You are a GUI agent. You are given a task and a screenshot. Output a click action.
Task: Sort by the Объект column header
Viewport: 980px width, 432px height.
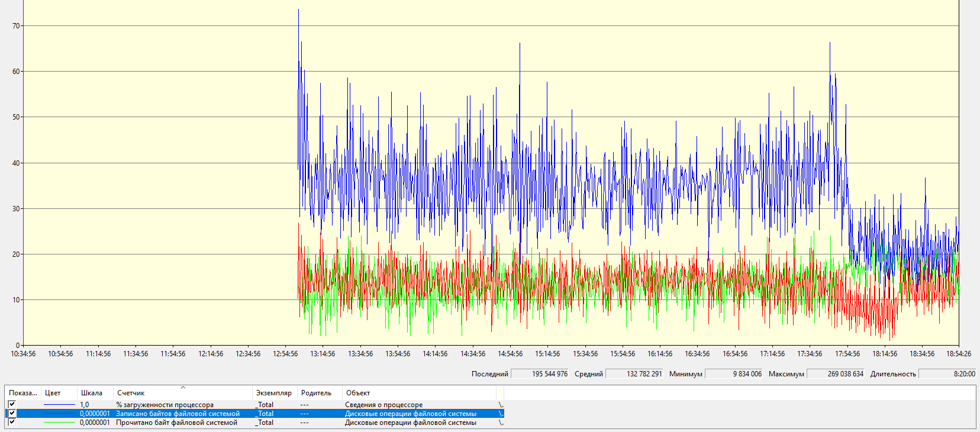pyautogui.click(x=419, y=393)
